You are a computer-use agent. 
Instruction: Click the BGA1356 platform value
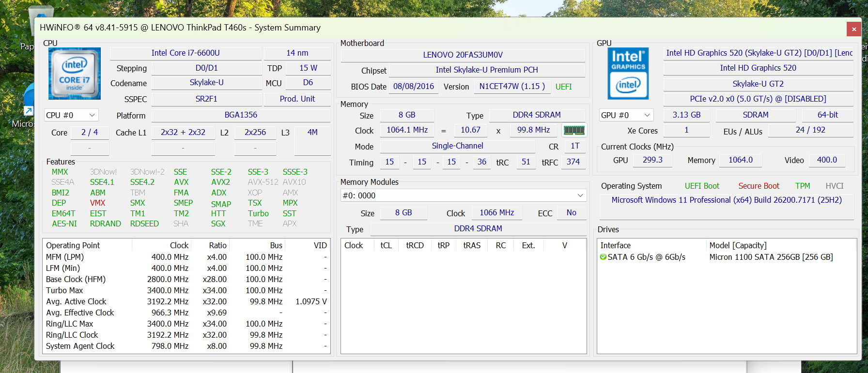click(241, 115)
